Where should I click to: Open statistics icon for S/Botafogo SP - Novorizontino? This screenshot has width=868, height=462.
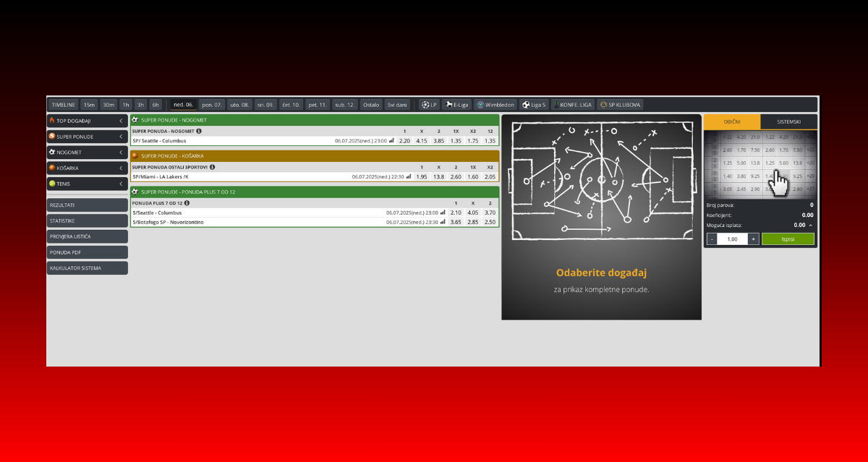tap(443, 222)
